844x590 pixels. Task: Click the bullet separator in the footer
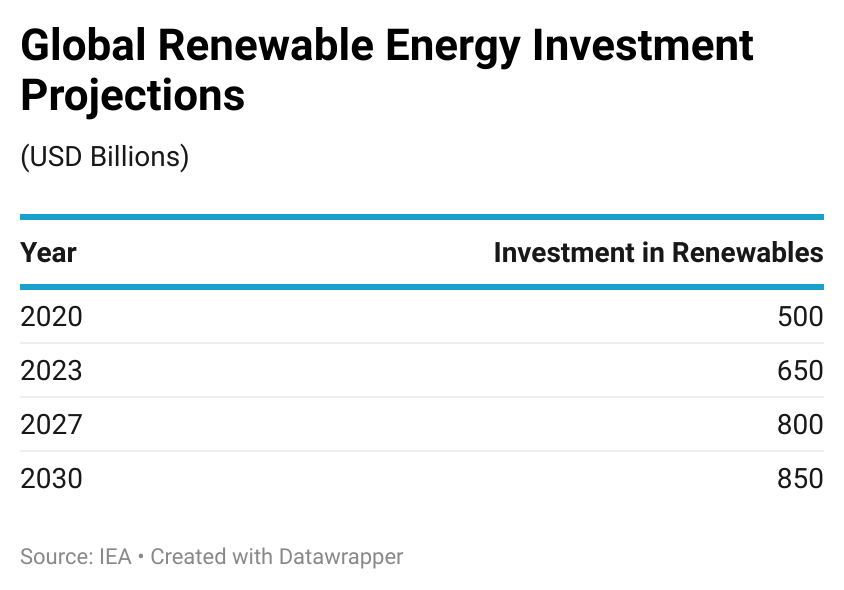(141, 556)
